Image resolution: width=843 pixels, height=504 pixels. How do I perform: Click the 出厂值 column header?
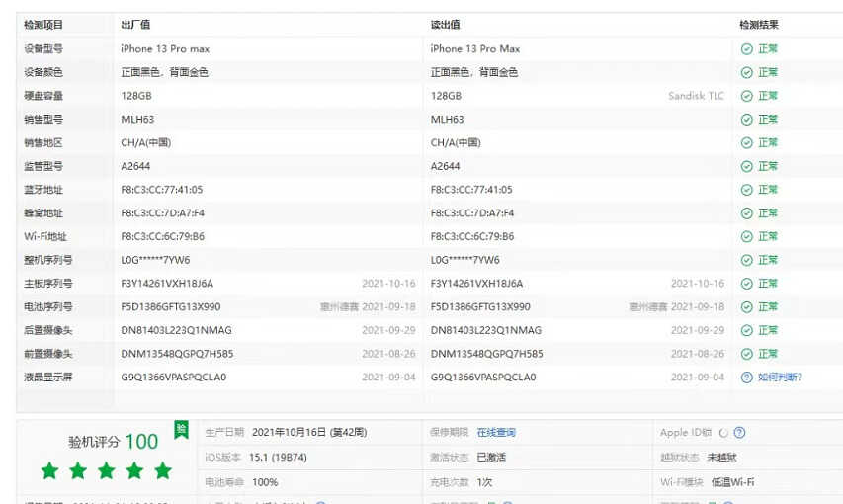pyautogui.click(x=135, y=25)
